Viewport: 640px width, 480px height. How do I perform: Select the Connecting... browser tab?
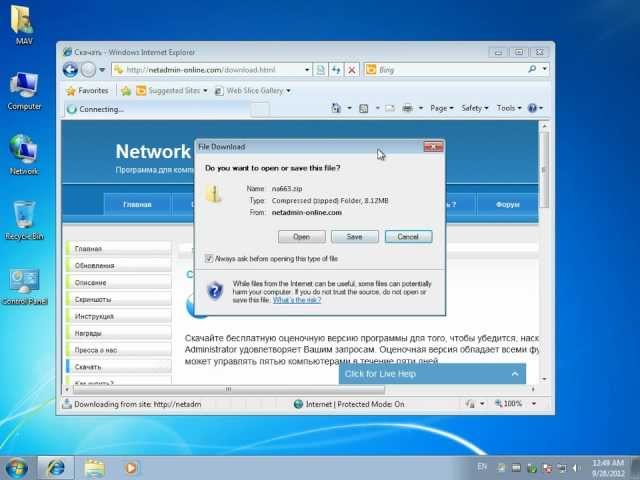pyautogui.click(x=157, y=109)
